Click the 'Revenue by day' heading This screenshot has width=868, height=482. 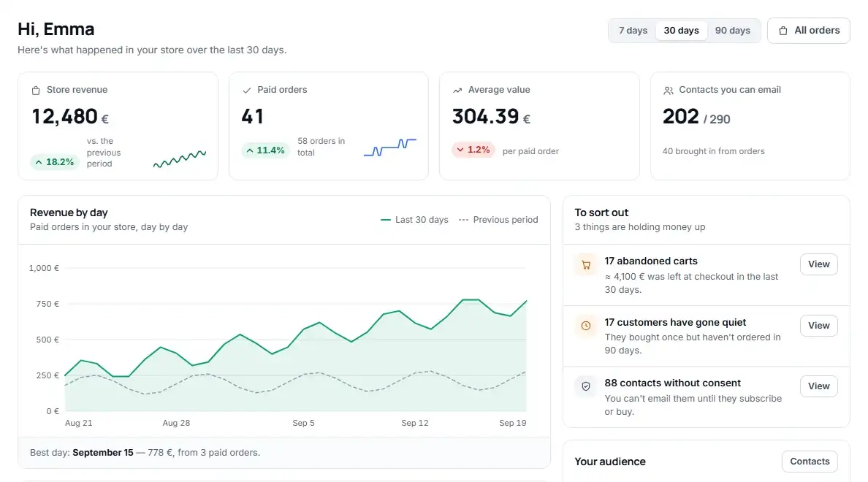[x=69, y=213]
